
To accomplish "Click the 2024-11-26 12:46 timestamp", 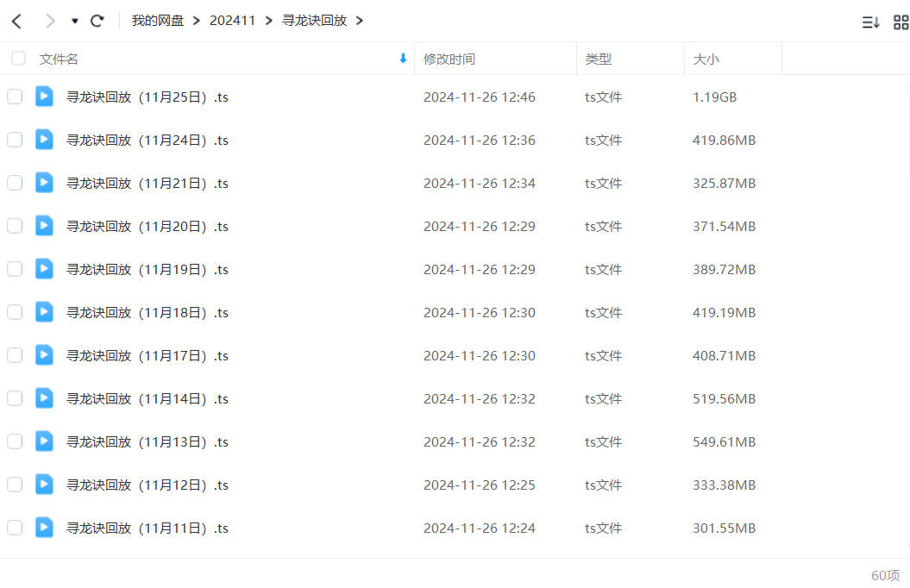I will [x=480, y=97].
